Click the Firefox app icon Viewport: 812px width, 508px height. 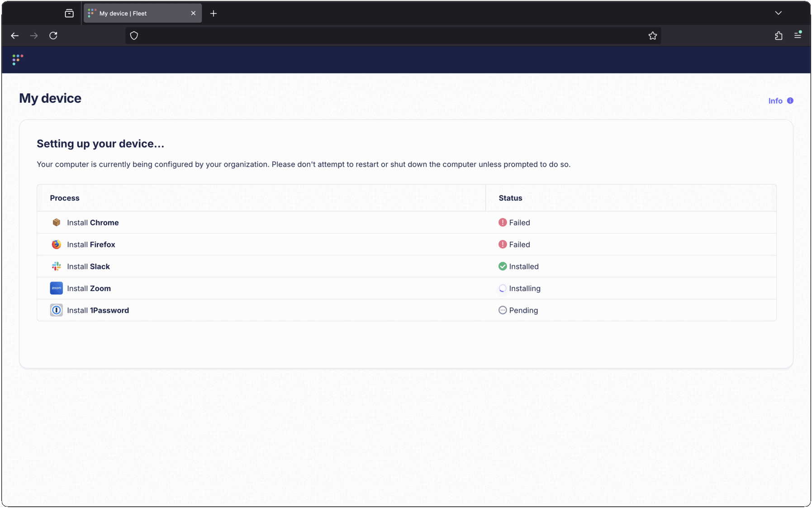[x=56, y=244]
